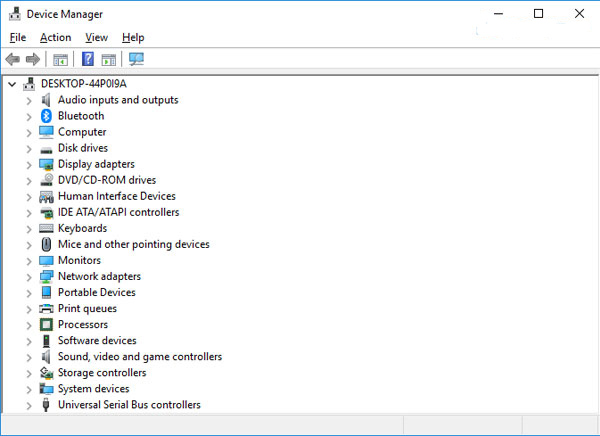Click the System devices icon

(x=46, y=389)
